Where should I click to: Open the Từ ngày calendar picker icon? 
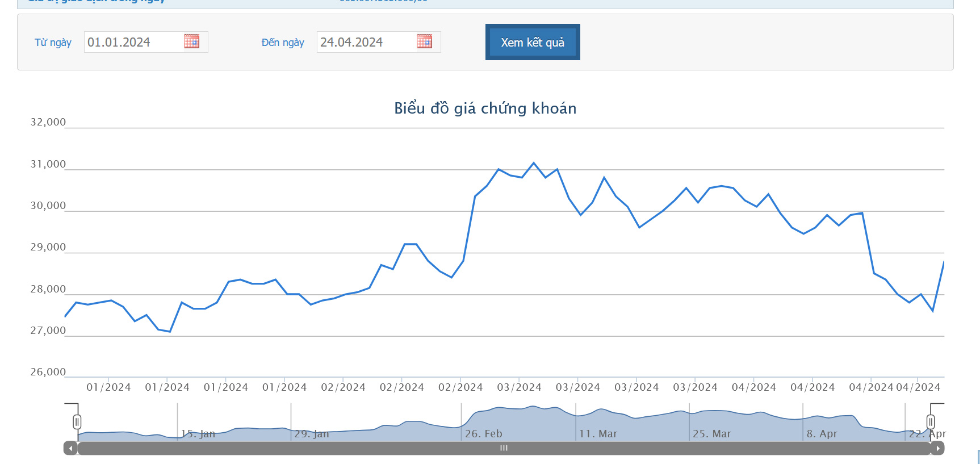tap(191, 41)
